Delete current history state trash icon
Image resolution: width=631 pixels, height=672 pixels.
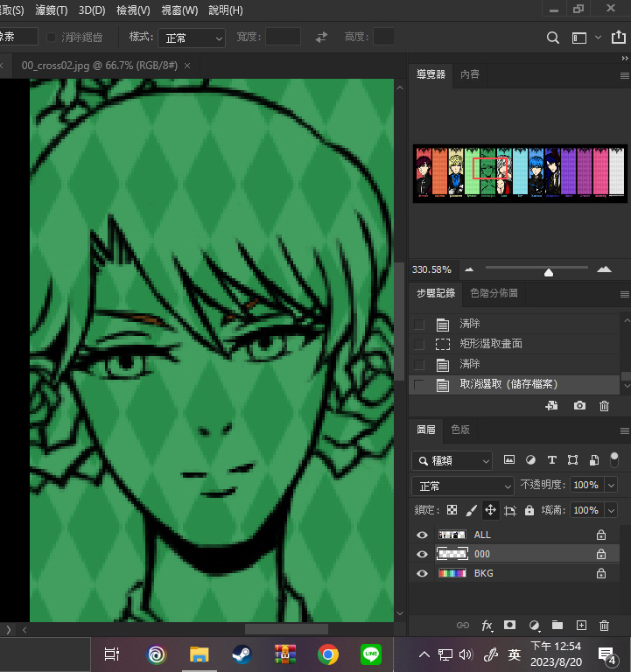click(x=604, y=406)
